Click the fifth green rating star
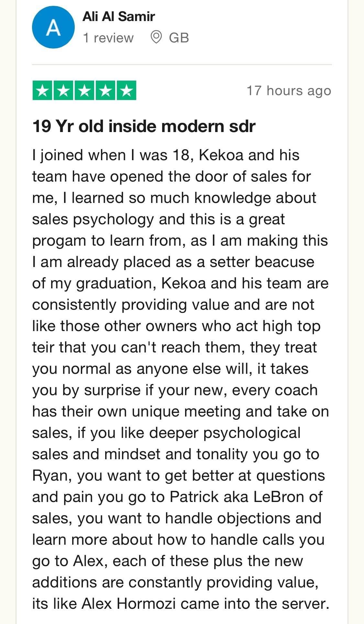 (126, 91)
